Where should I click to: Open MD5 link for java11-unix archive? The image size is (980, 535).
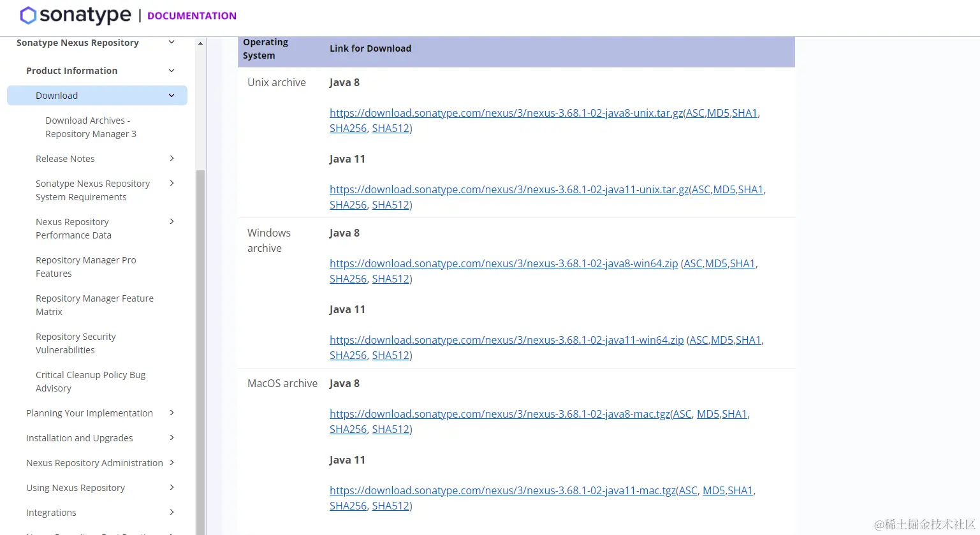coord(724,189)
